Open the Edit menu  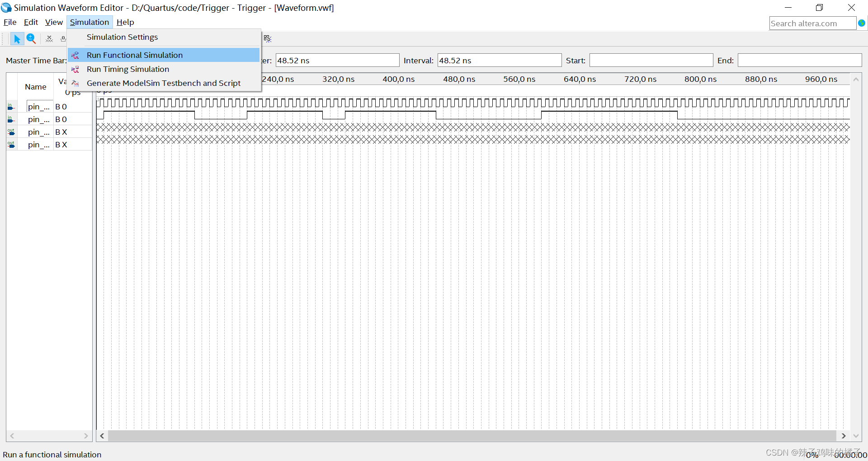tap(31, 22)
